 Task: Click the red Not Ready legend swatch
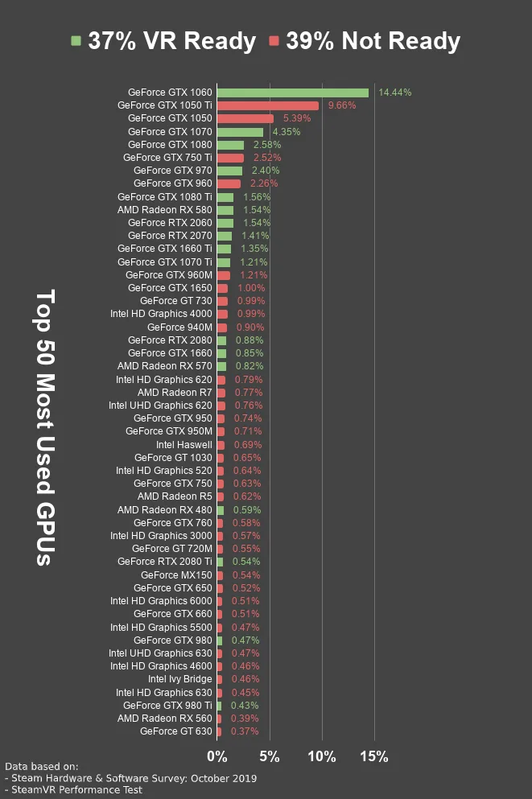coord(274,41)
